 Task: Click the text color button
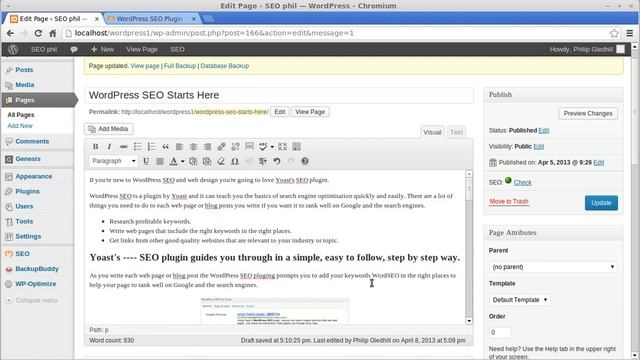pos(173,161)
